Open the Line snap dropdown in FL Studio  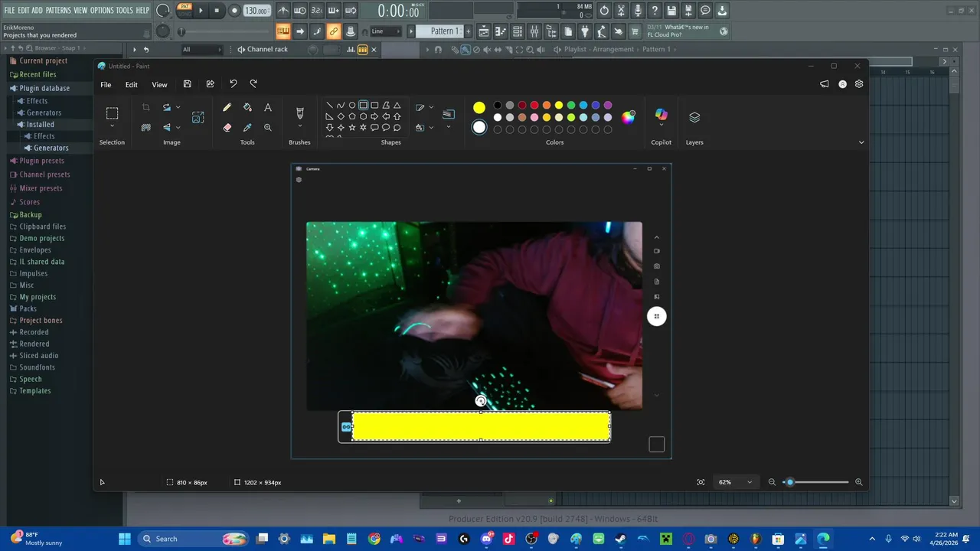387,31
